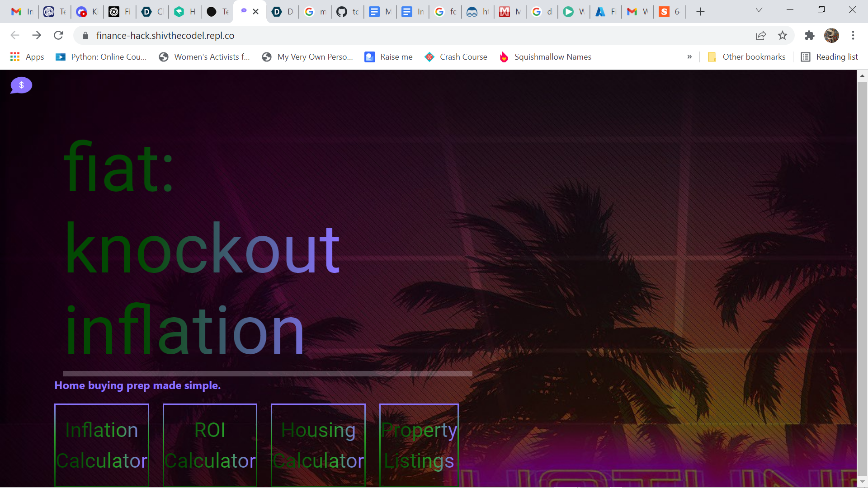Click the share page icon in address bar

(x=761, y=35)
